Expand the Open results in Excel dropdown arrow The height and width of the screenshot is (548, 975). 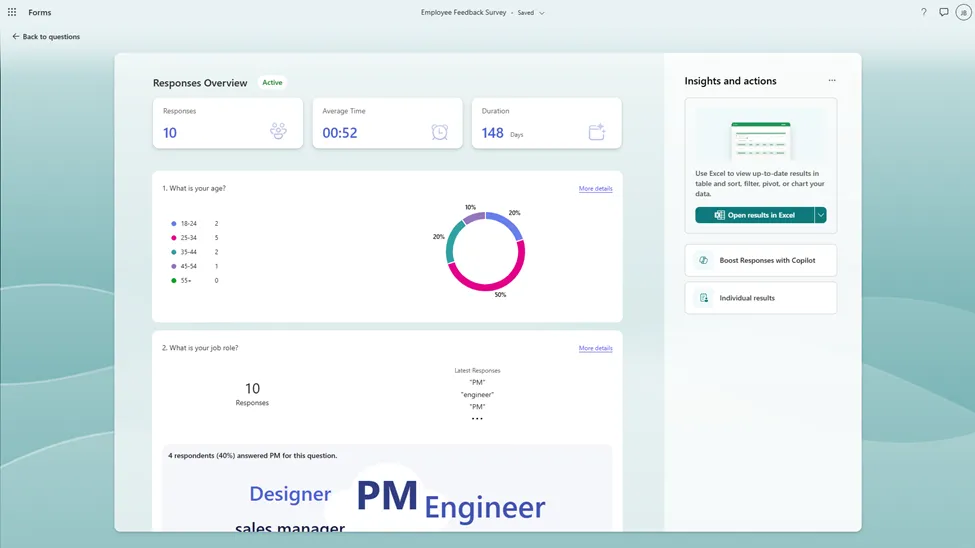tap(820, 215)
